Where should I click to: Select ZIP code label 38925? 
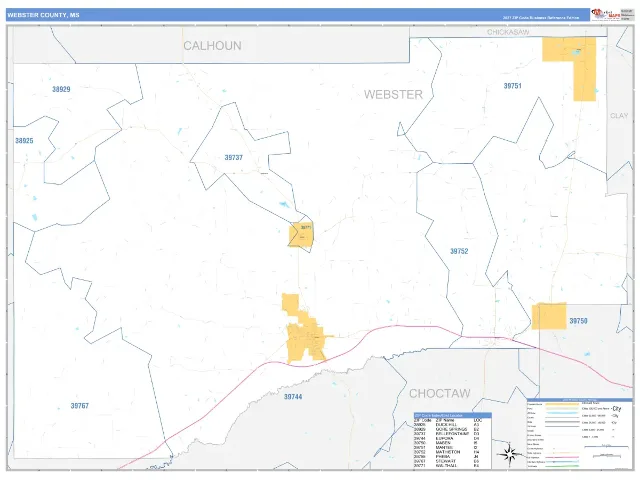coord(24,141)
